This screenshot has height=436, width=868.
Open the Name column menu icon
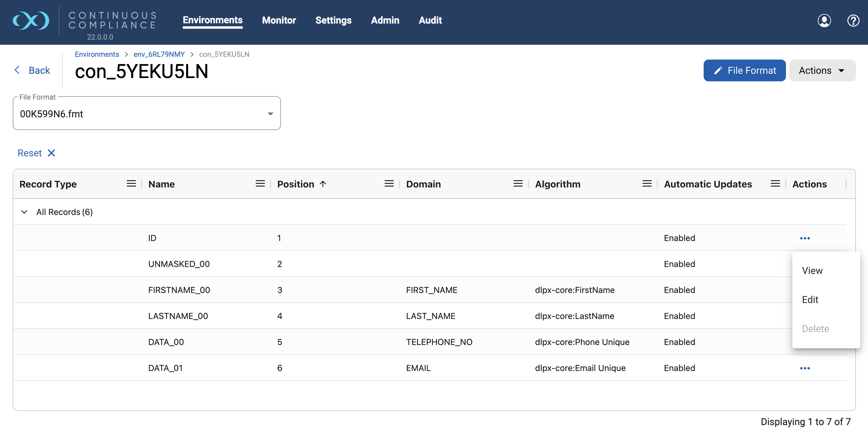260,184
